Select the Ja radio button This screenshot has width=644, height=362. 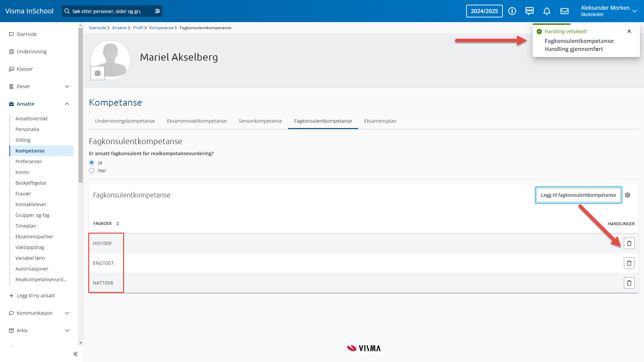[92, 163]
